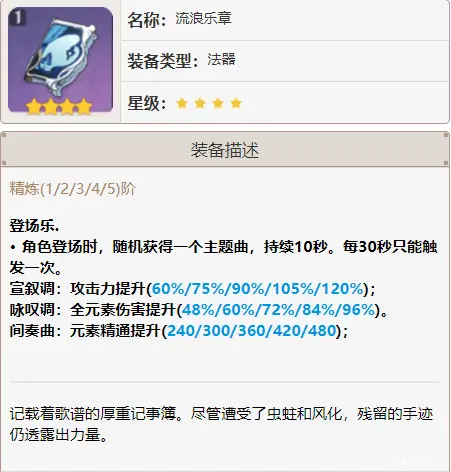
Task: Click the 流浪乐章 weapon icon image
Action: click(x=60, y=60)
